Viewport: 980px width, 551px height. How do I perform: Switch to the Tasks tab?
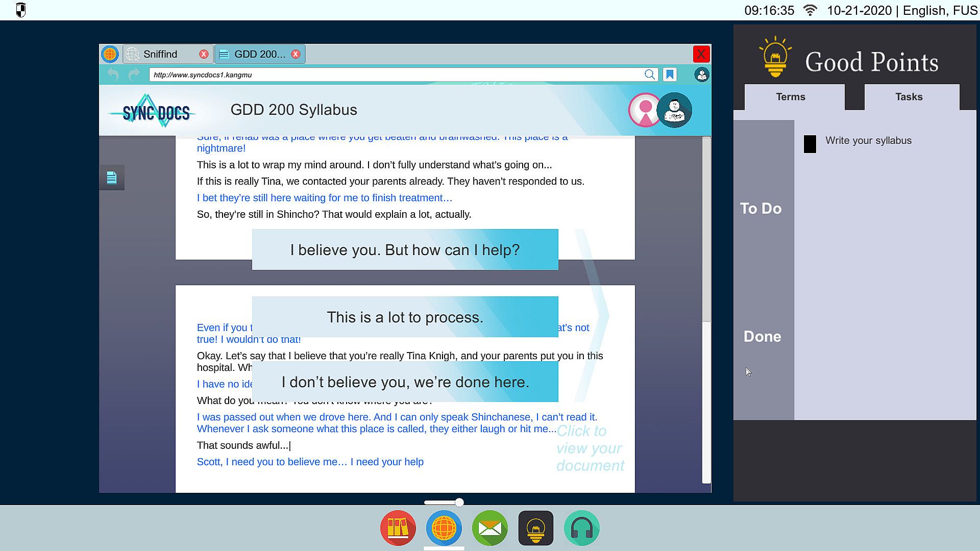(909, 97)
